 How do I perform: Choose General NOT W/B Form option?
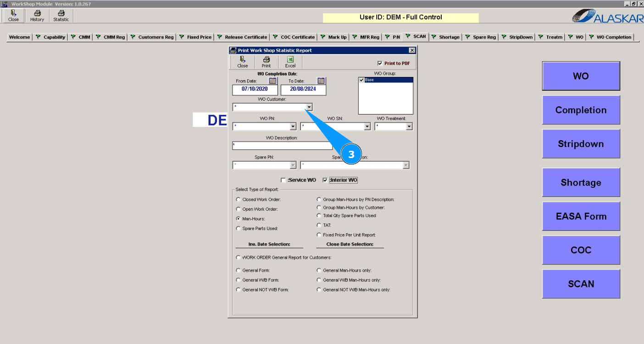click(238, 289)
